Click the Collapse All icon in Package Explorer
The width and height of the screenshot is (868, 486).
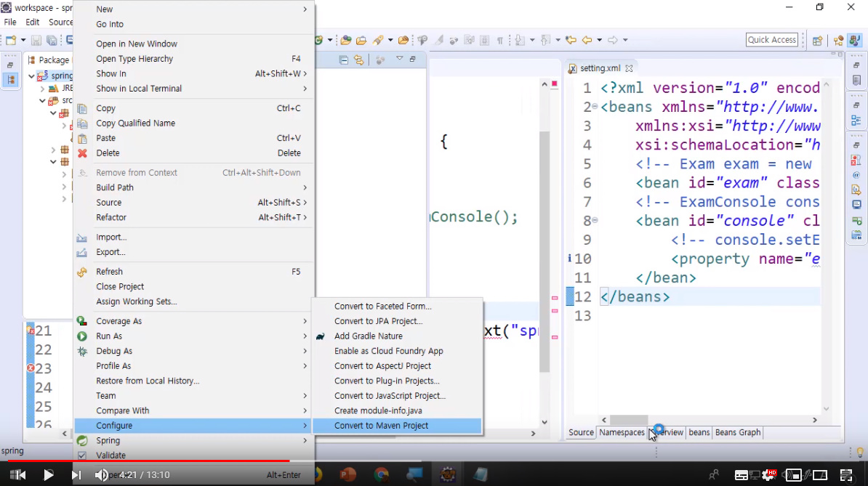[x=343, y=60]
